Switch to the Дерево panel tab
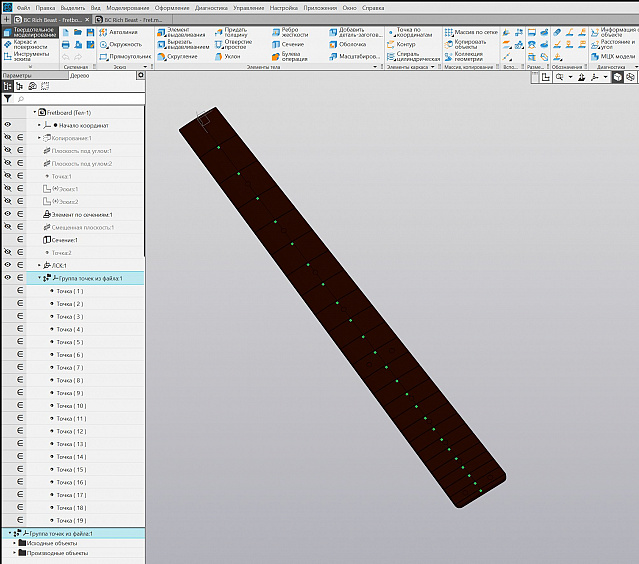This screenshot has height=564, width=639. click(80, 75)
